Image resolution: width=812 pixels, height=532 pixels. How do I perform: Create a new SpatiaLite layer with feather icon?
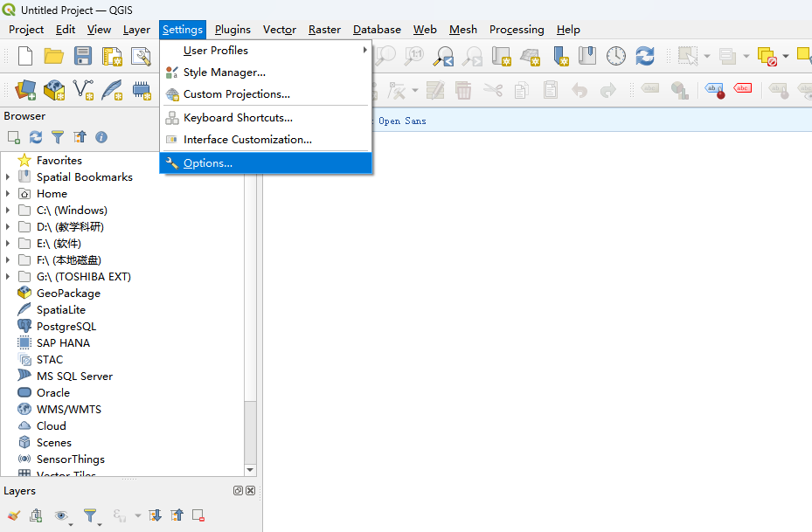112,90
